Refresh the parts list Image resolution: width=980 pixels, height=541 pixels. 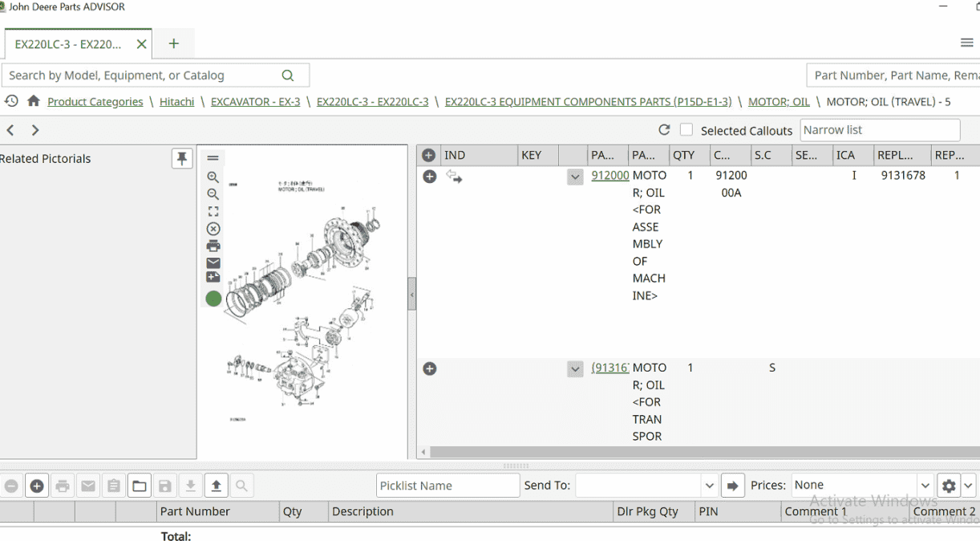[664, 130]
